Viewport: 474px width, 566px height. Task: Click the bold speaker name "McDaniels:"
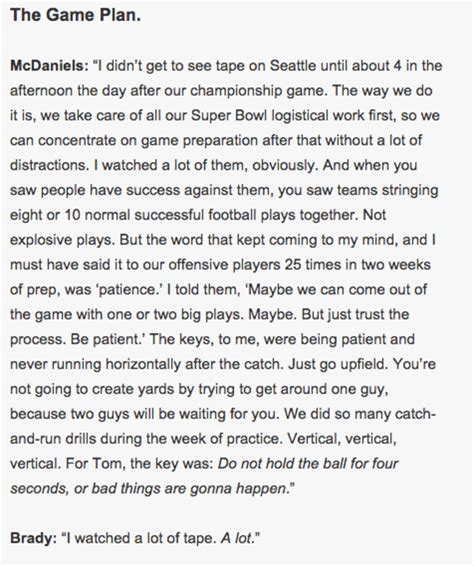[49, 66]
